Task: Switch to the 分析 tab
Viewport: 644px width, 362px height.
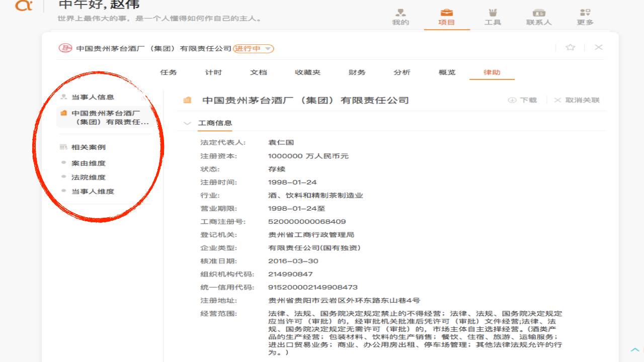Action: click(x=402, y=72)
